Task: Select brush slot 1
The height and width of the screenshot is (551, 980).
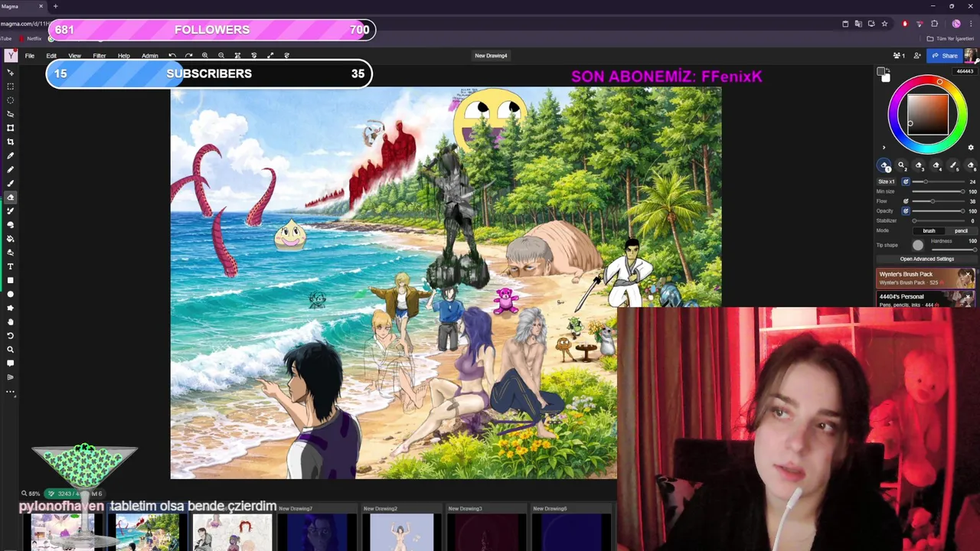Action: (x=884, y=165)
